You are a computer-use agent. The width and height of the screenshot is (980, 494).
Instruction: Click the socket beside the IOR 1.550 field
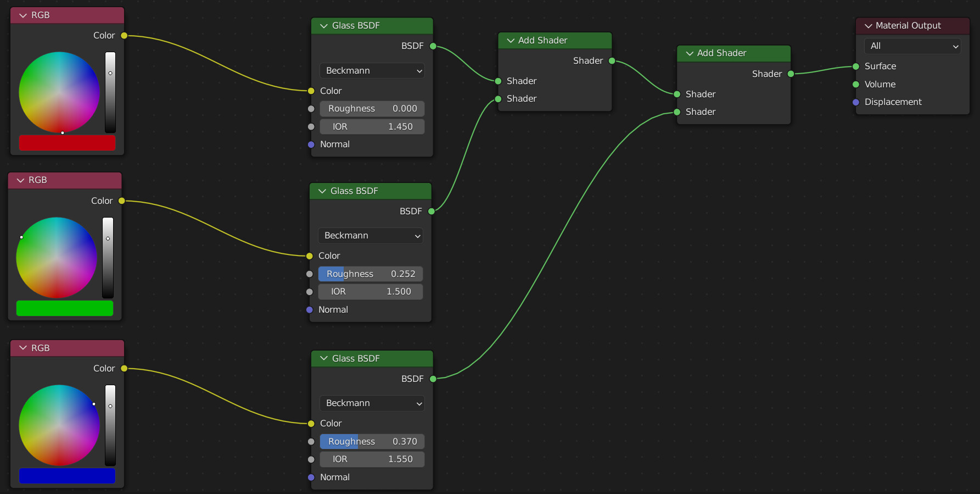pos(311,459)
